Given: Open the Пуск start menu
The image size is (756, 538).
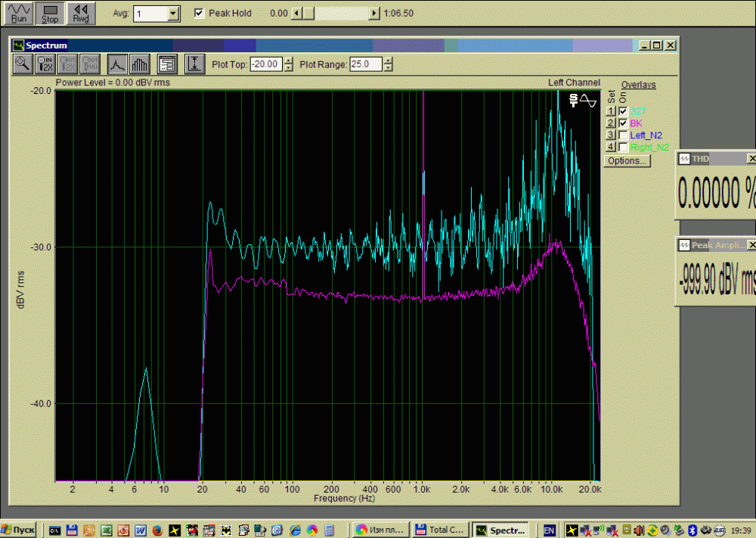Looking at the screenshot, I should (x=19, y=529).
